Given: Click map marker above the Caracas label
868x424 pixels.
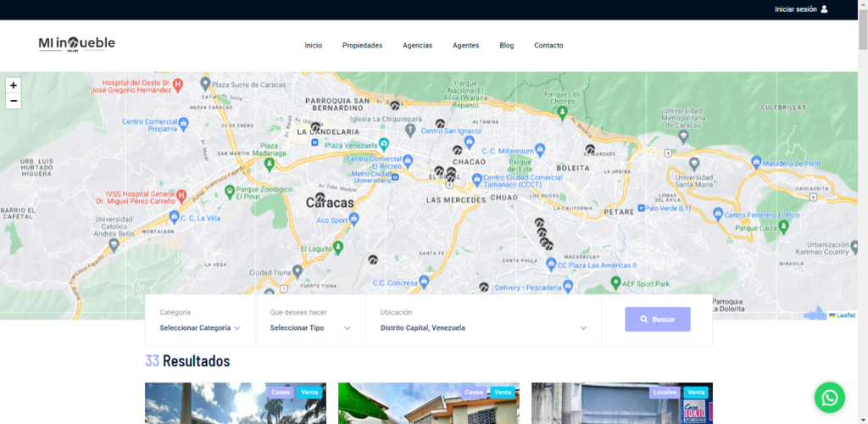Looking at the screenshot, I should (x=320, y=197).
